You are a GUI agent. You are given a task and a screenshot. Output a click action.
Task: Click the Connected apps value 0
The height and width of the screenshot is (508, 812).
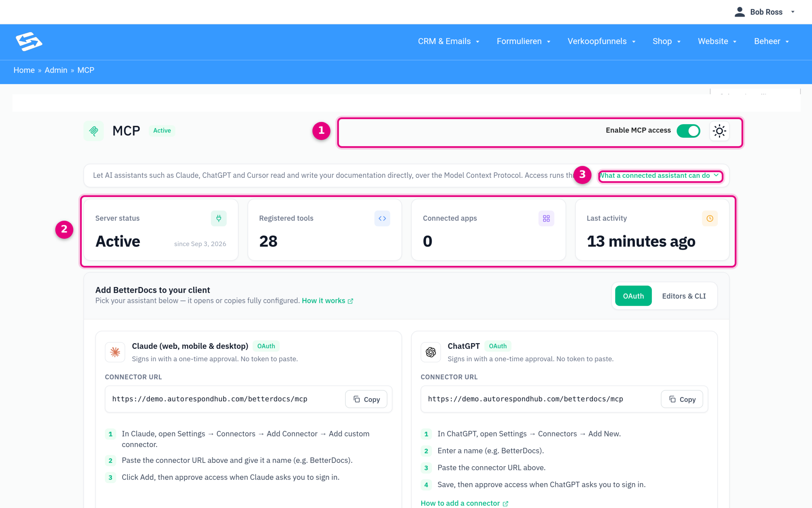428,241
